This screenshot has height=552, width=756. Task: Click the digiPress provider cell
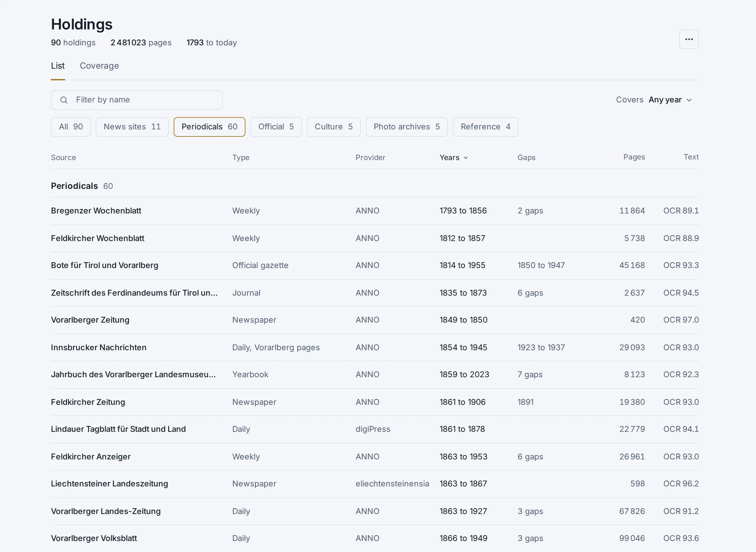point(373,429)
